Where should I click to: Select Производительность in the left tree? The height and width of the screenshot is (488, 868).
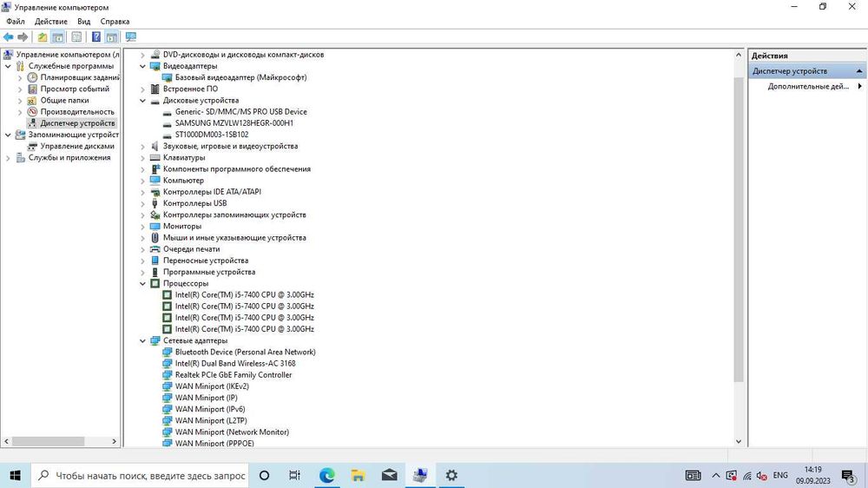pos(77,112)
